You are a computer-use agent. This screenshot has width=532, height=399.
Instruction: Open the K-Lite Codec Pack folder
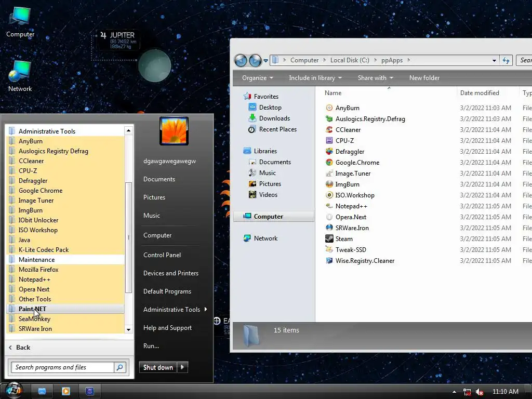[65, 250]
